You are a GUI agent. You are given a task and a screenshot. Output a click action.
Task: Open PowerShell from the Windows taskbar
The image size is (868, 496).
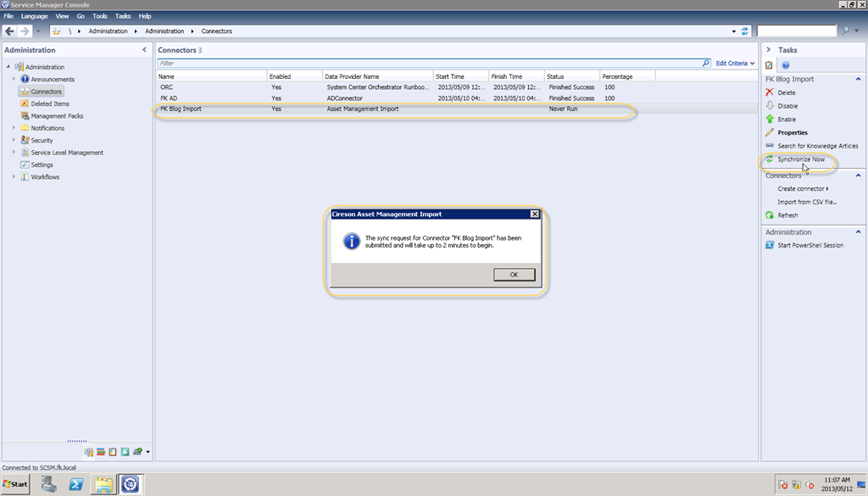click(75, 484)
